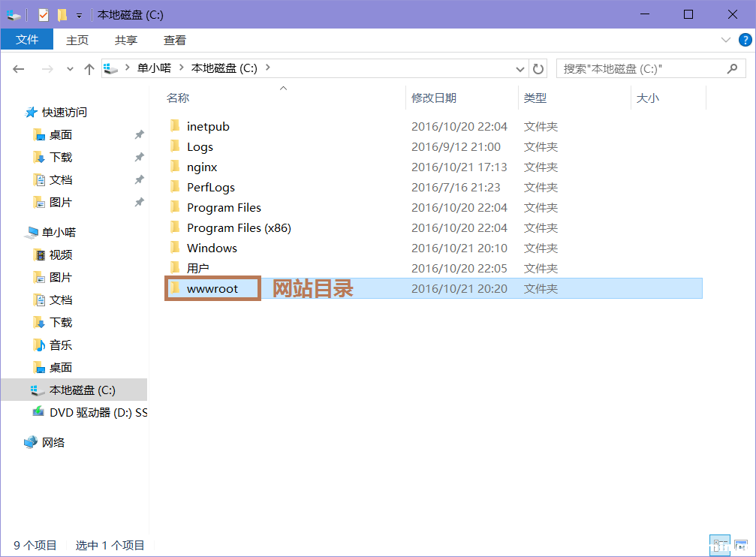This screenshot has height=557, width=756.
Task: Open 文档 under 单小喏
Action: [61, 300]
